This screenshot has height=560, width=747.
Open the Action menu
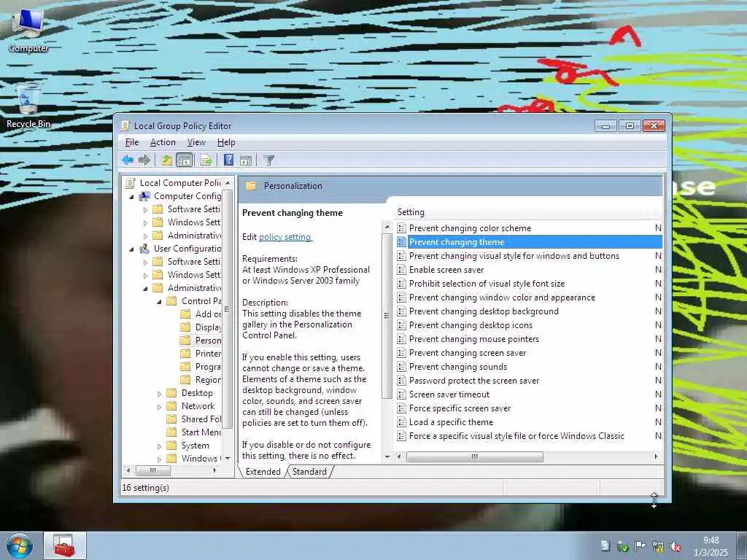[163, 142]
